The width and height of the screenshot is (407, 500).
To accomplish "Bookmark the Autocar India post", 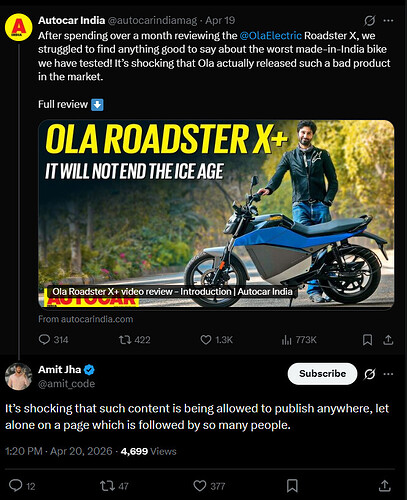I will [367, 340].
